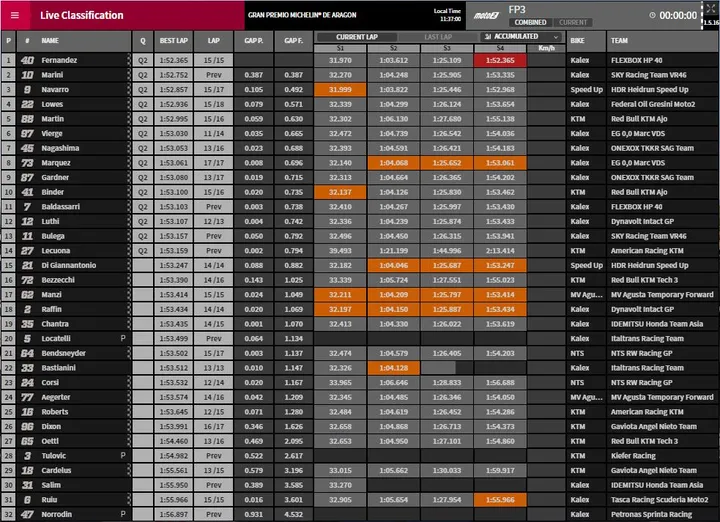Click the pit P marker for Locatelli
Image resolution: width=720 pixels, height=522 pixels.
pos(123,338)
